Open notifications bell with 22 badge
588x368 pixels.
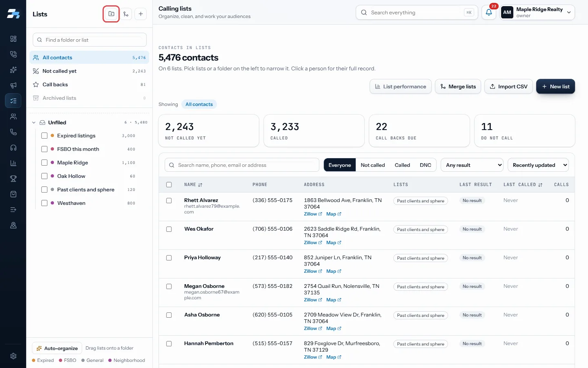[489, 12]
